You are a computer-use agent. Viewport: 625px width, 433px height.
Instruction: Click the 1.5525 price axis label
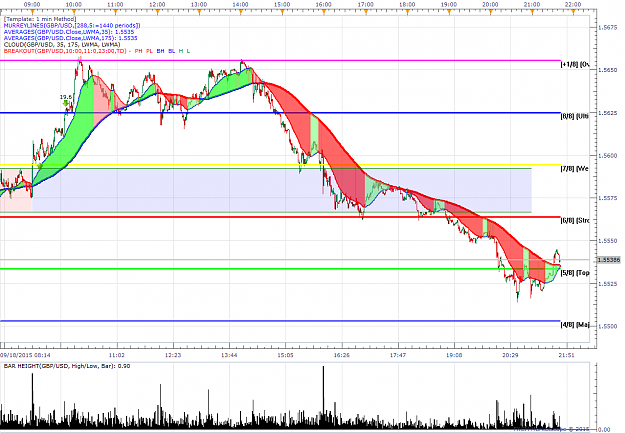(x=608, y=284)
